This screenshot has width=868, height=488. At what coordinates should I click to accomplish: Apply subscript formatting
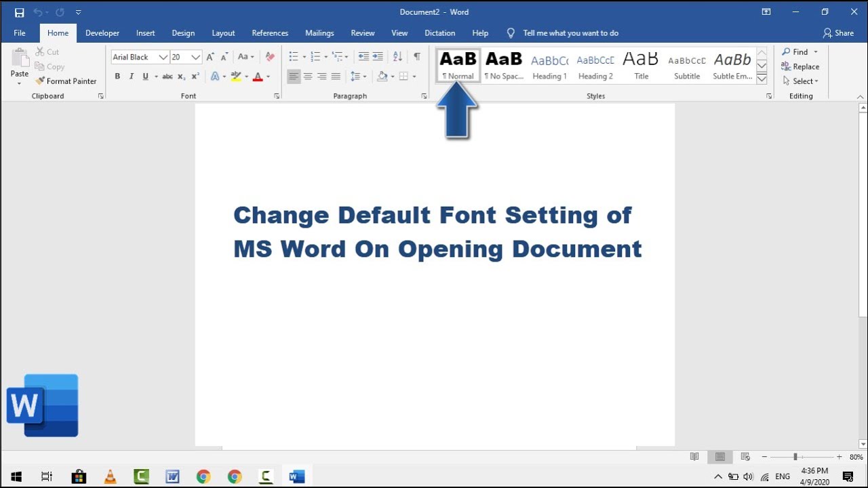[x=182, y=77]
